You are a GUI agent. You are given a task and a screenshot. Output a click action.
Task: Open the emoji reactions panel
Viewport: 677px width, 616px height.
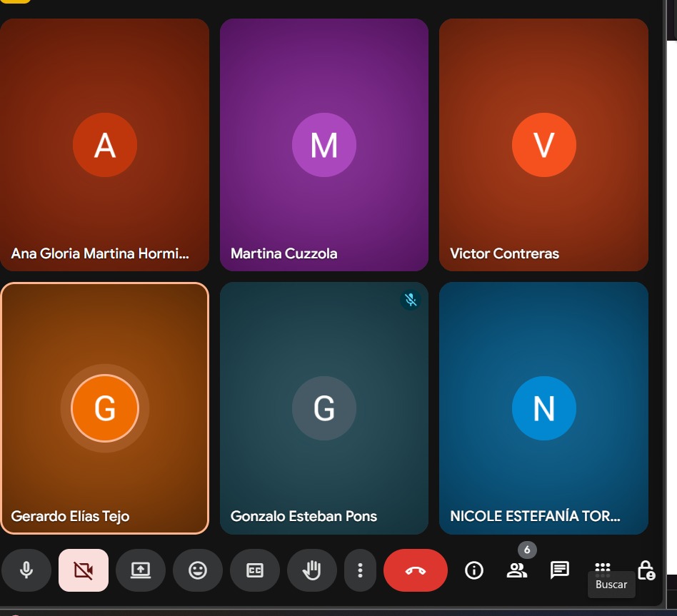(198, 570)
